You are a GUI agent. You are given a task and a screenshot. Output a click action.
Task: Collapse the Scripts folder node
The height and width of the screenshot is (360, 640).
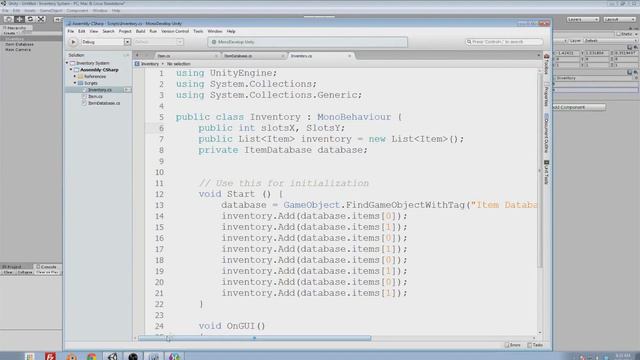pyautogui.click(x=75, y=83)
